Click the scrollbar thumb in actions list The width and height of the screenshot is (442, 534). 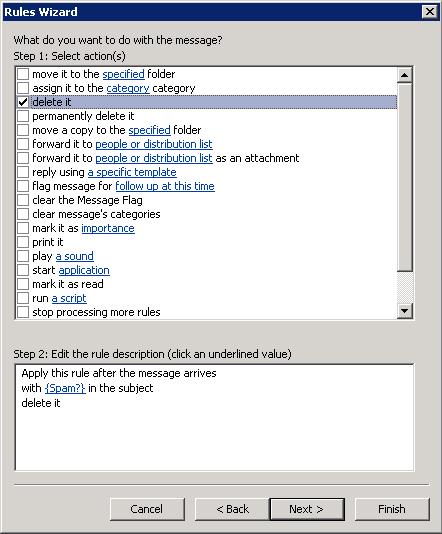click(x=405, y=177)
